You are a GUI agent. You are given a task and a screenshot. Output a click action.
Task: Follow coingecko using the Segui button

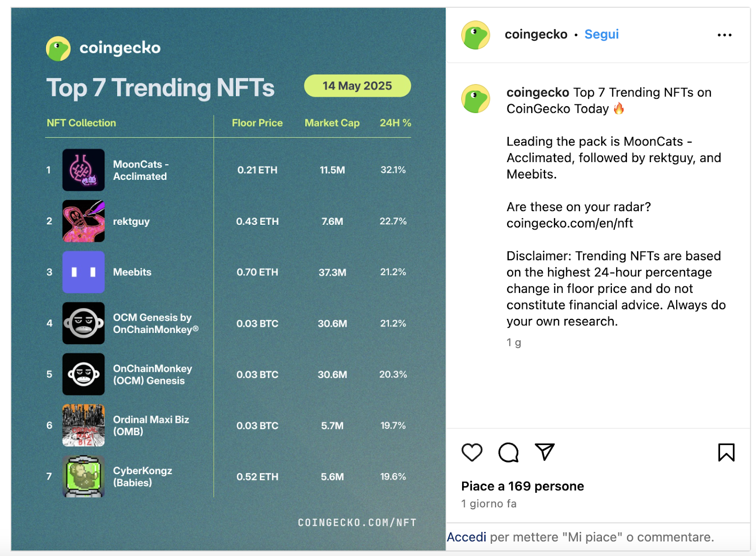click(x=601, y=34)
